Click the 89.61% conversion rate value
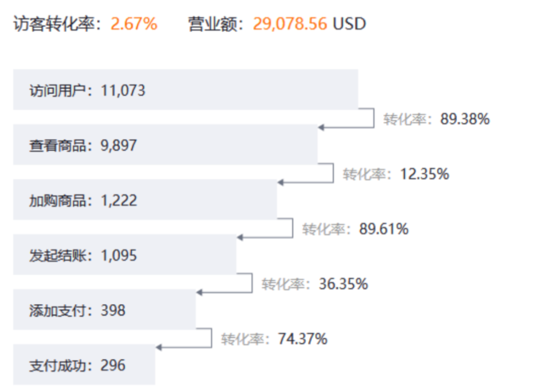 pos(384,229)
